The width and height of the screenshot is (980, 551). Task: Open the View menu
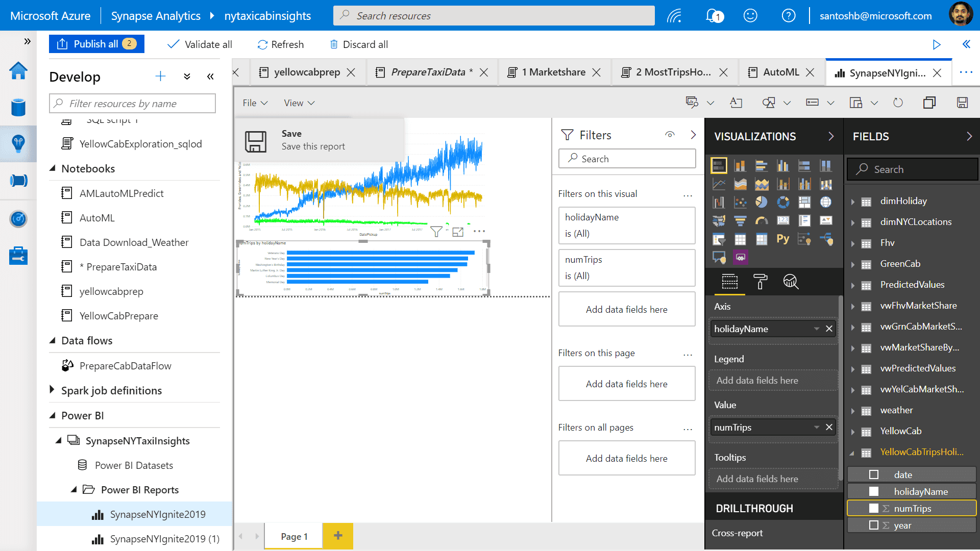[299, 103]
